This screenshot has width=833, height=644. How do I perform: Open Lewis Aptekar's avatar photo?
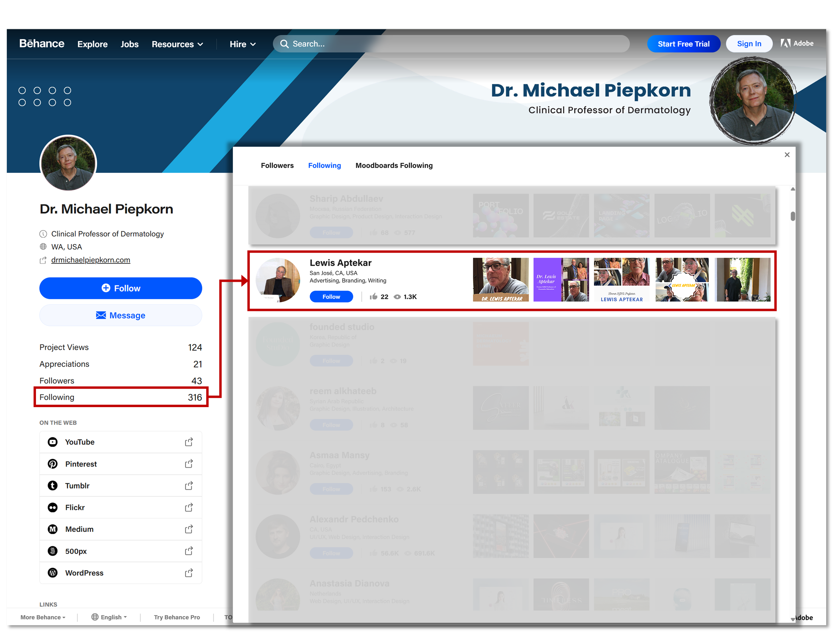pos(278,280)
